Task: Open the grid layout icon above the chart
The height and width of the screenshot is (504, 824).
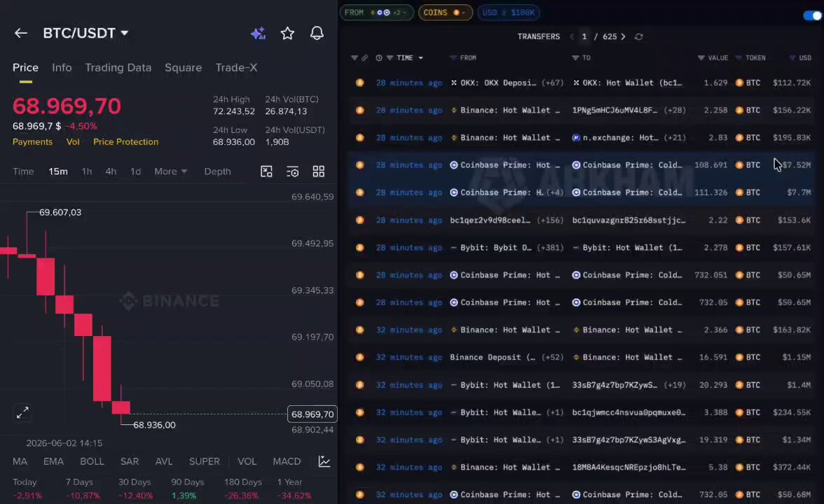Action: [318, 171]
